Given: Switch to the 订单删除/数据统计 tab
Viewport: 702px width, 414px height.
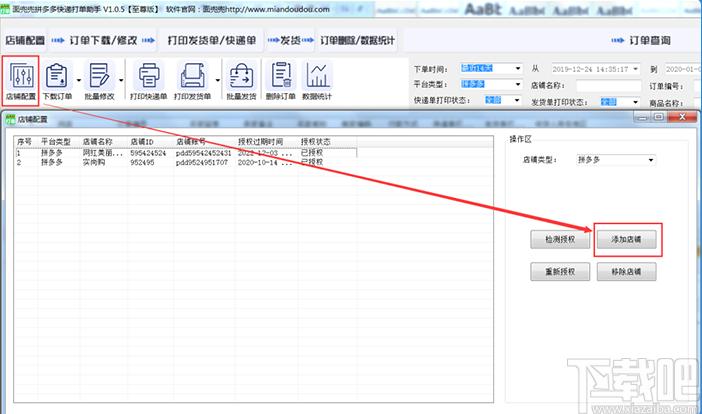Looking at the screenshot, I should 357,40.
